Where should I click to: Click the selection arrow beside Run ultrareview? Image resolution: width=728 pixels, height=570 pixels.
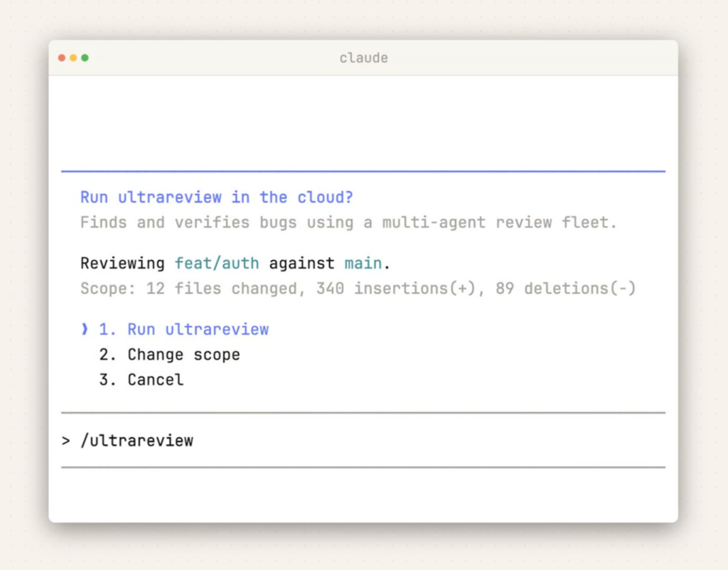(85, 329)
